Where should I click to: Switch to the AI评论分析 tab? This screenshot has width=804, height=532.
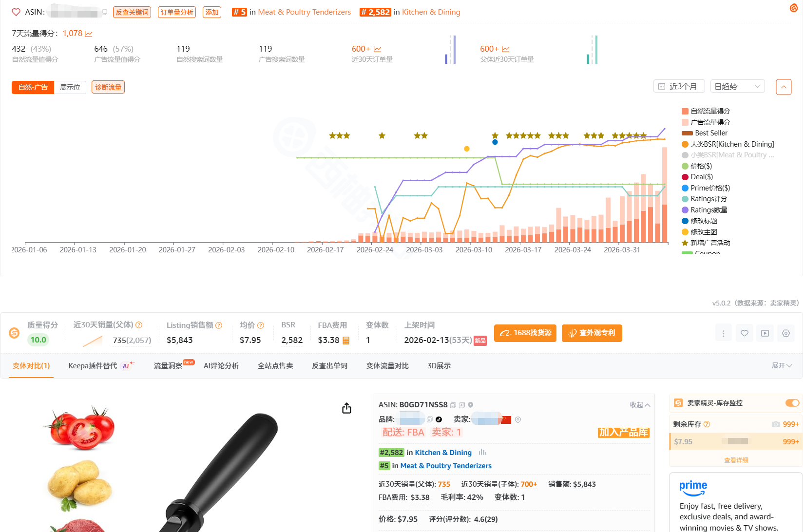click(x=221, y=366)
